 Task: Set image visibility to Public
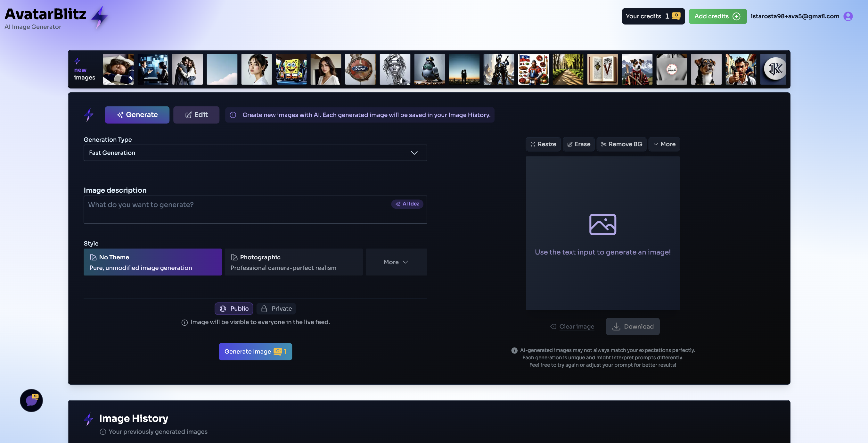pyautogui.click(x=234, y=308)
